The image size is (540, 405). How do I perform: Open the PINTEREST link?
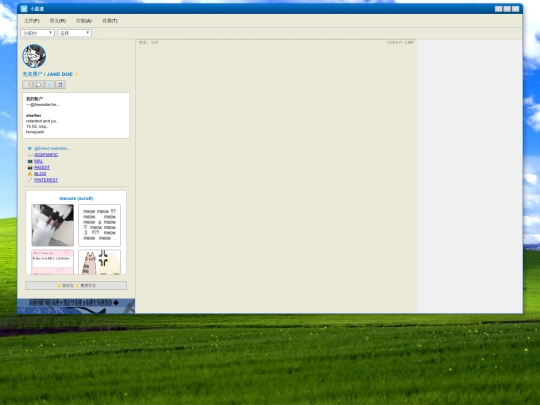coord(46,180)
